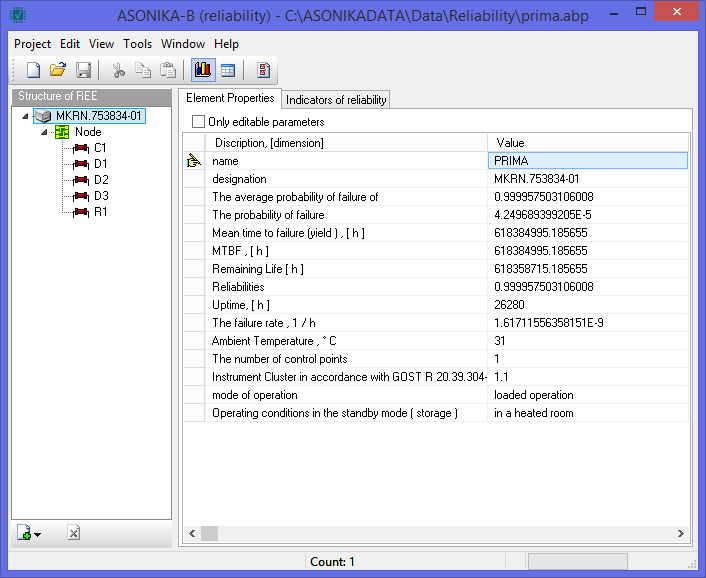Toggle the bar chart view icon

(203, 70)
